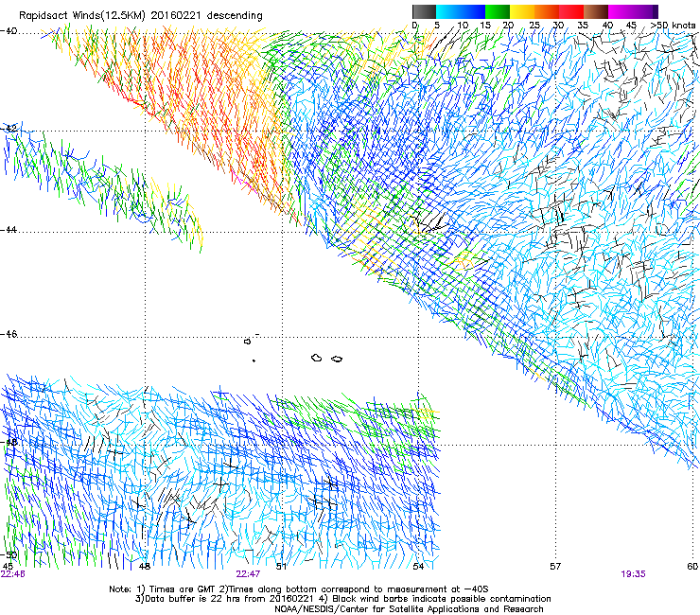
Task: Select the '30' label under the color scale
Action: pos(558,26)
